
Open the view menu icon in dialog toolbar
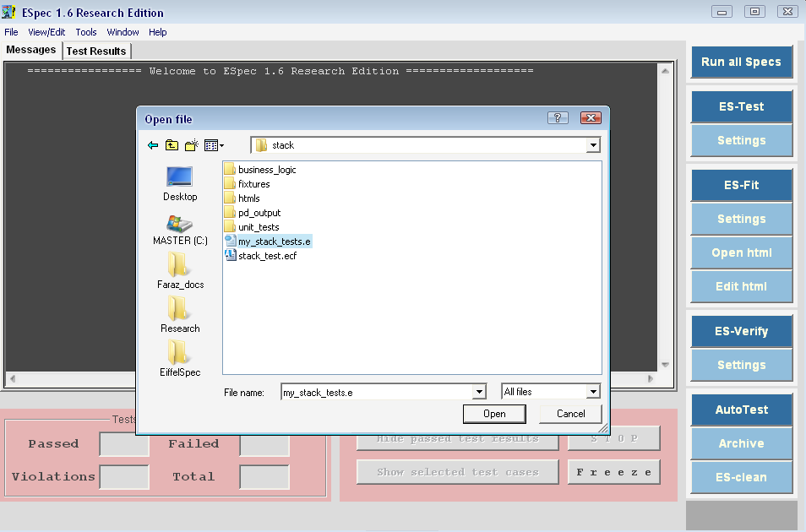point(214,145)
